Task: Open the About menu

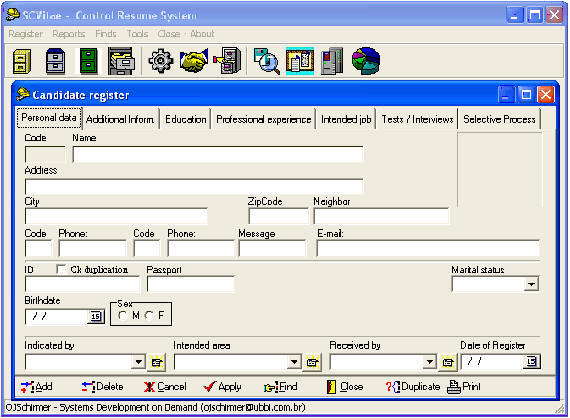Action: [202, 34]
